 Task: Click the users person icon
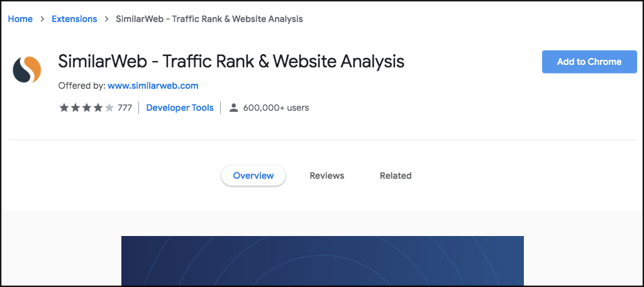point(234,108)
